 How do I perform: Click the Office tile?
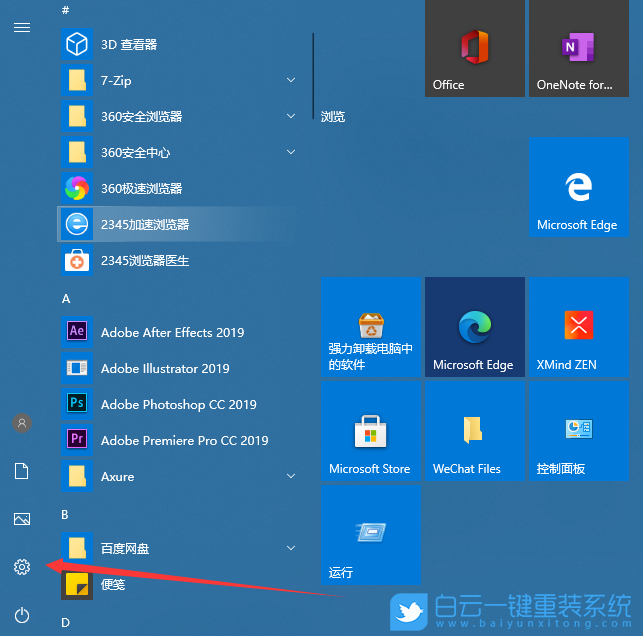(x=475, y=48)
